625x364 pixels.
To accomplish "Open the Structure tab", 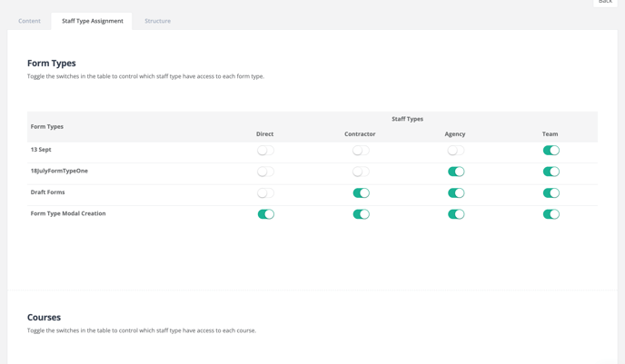I will [157, 21].
